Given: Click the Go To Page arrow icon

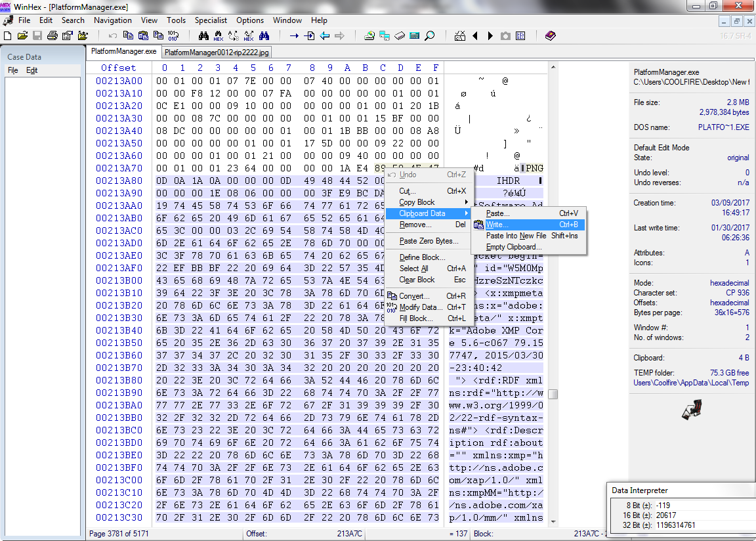Looking at the screenshot, I should [x=309, y=35].
